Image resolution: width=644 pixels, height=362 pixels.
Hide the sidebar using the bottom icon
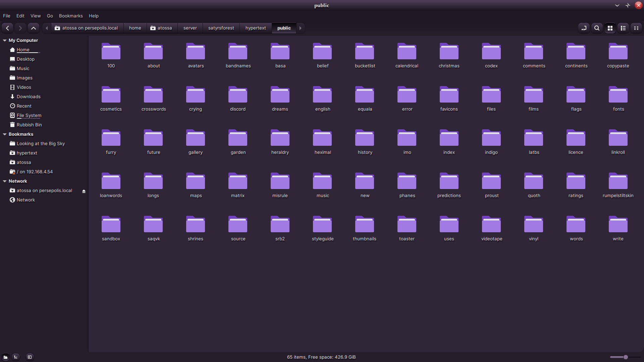point(30,357)
